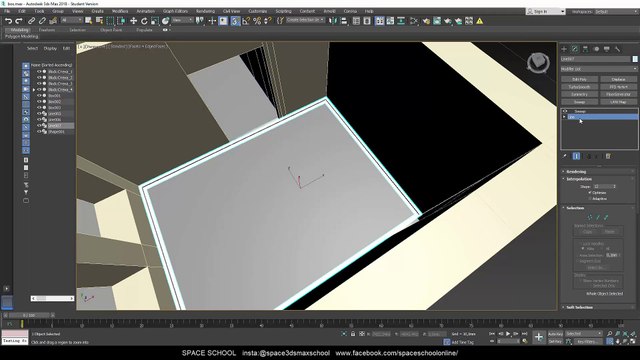640x360 pixels.
Task: Open the File menu
Action: point(7,11)
